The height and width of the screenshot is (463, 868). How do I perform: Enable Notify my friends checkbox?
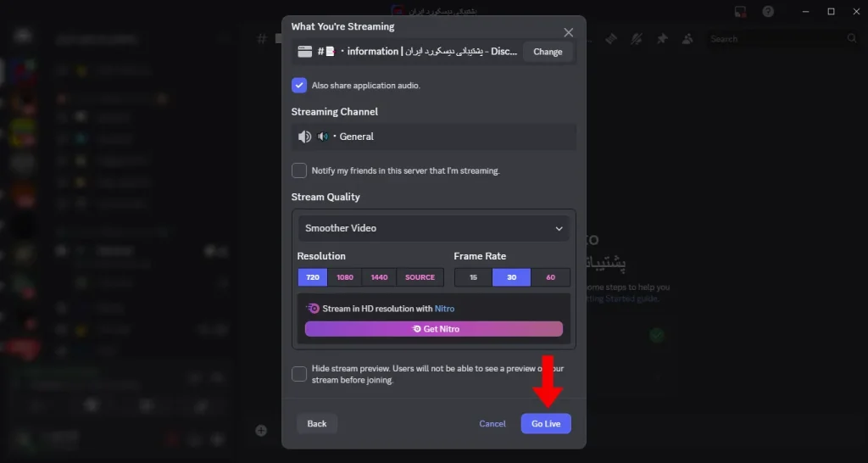click(x=299, y=170)
